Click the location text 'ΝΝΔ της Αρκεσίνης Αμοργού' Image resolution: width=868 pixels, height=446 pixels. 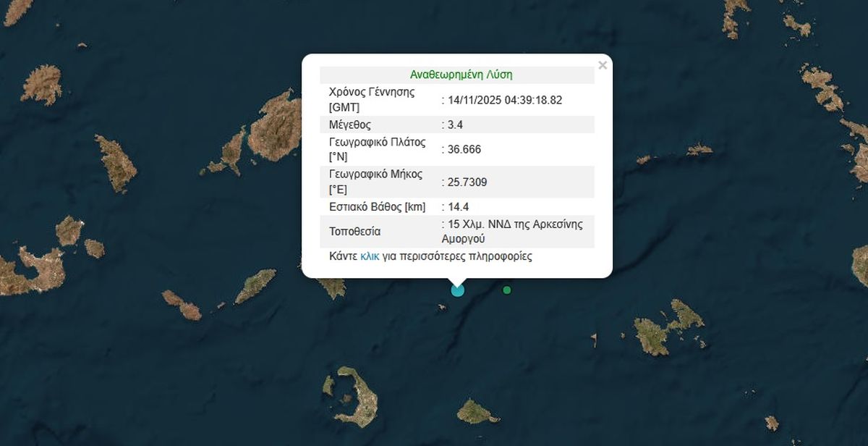pyautogui.click(x=514, y=231)
